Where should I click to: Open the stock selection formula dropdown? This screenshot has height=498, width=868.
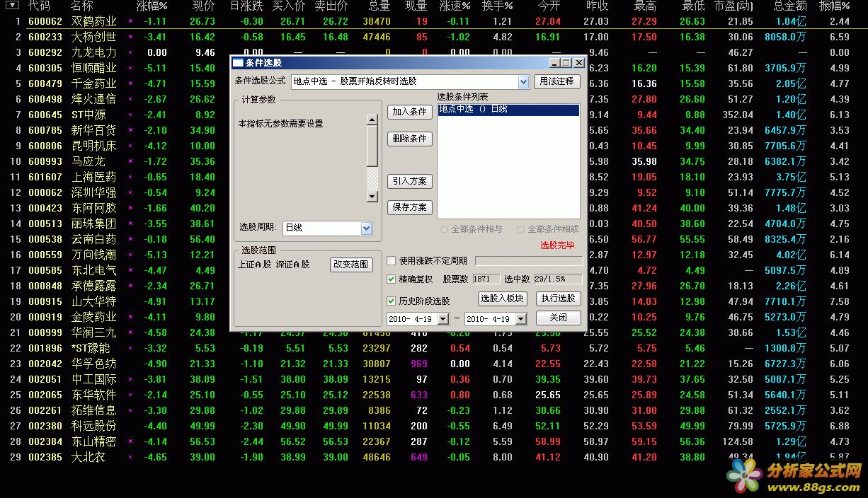[x=523, y=82]
